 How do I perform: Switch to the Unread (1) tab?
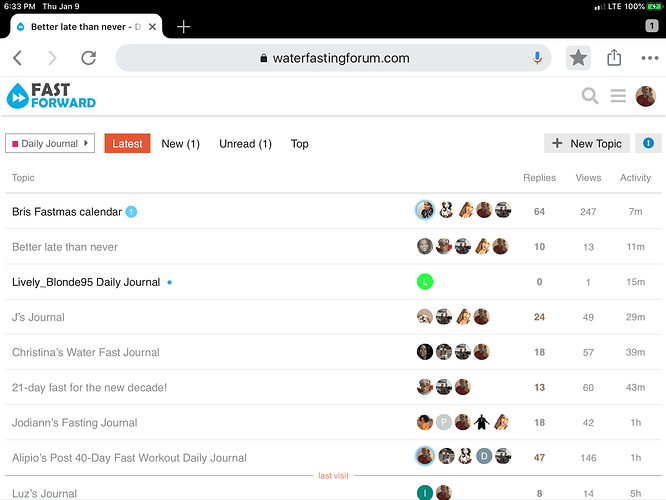tap(245, 144)
